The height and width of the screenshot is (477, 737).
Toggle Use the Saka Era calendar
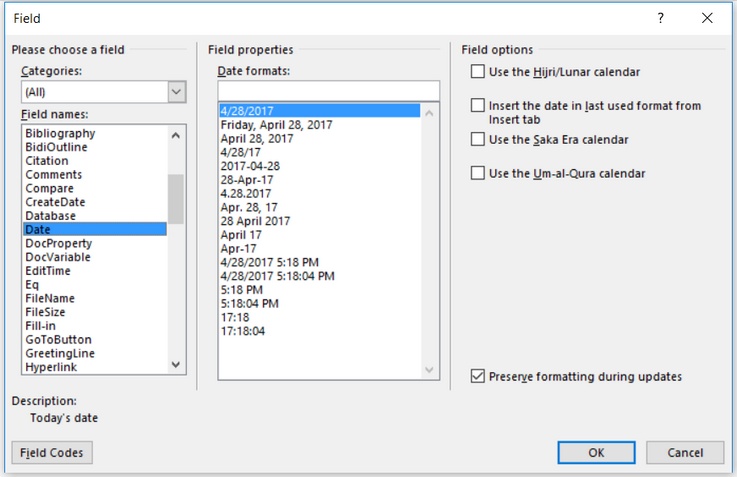pos(478,139)
